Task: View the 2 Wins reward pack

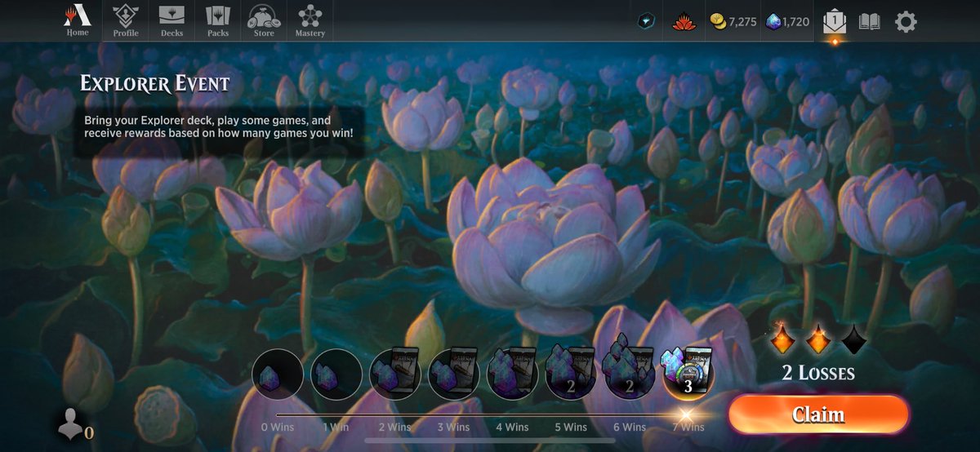Action: (395, 374)
